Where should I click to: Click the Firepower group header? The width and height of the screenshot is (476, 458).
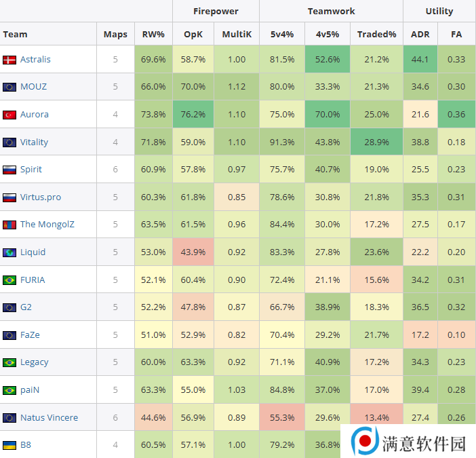pos(216,11)
